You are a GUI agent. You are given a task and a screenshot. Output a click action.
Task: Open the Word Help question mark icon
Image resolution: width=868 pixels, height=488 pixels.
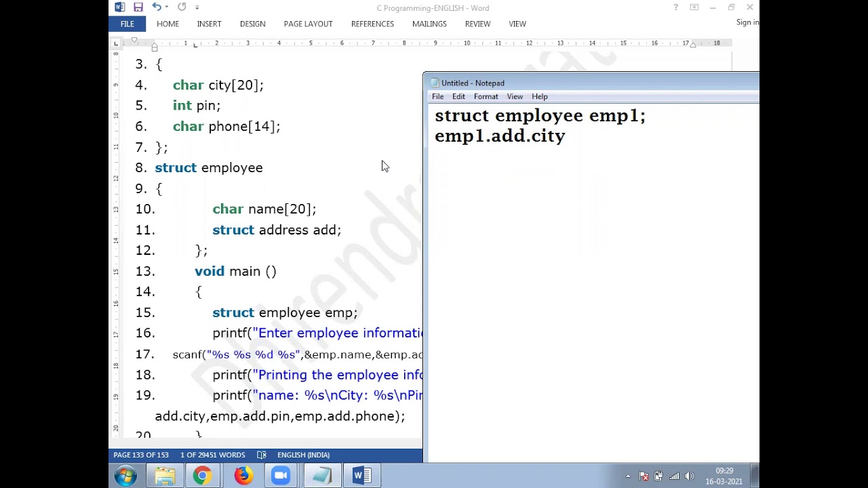coord(675,7)
